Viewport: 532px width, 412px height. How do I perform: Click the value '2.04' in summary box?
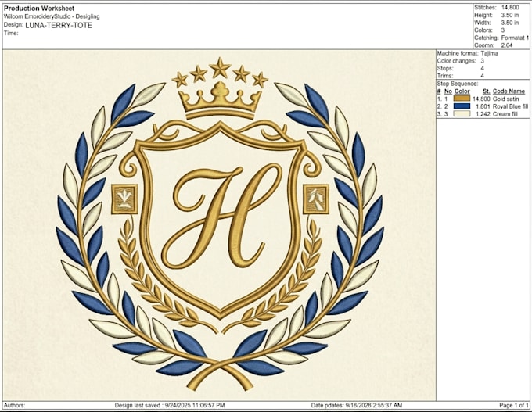(507, 45)
